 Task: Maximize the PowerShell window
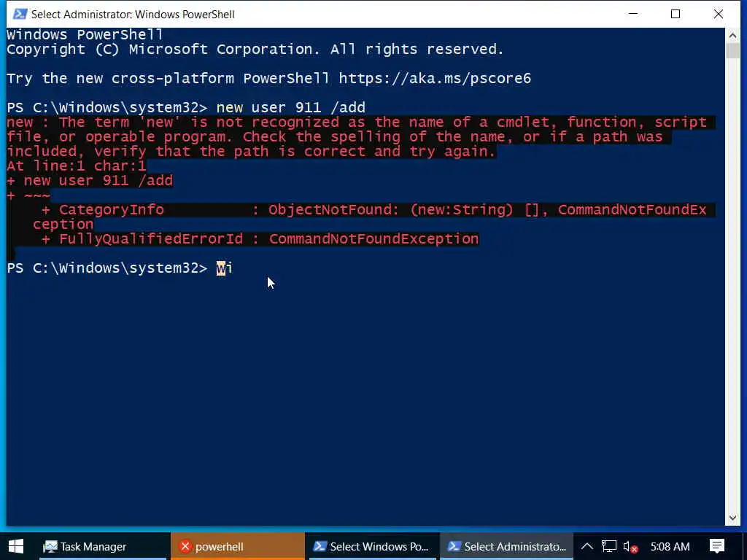[x=675, y=14]
